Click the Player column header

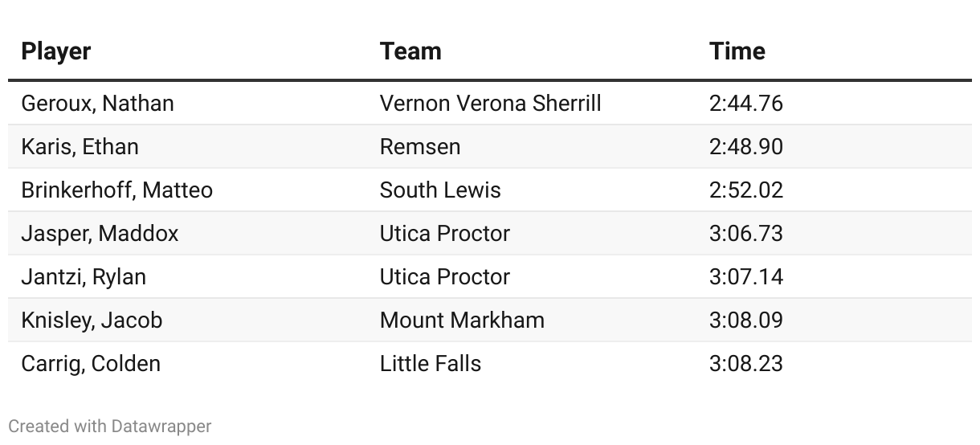pos(56,51)
